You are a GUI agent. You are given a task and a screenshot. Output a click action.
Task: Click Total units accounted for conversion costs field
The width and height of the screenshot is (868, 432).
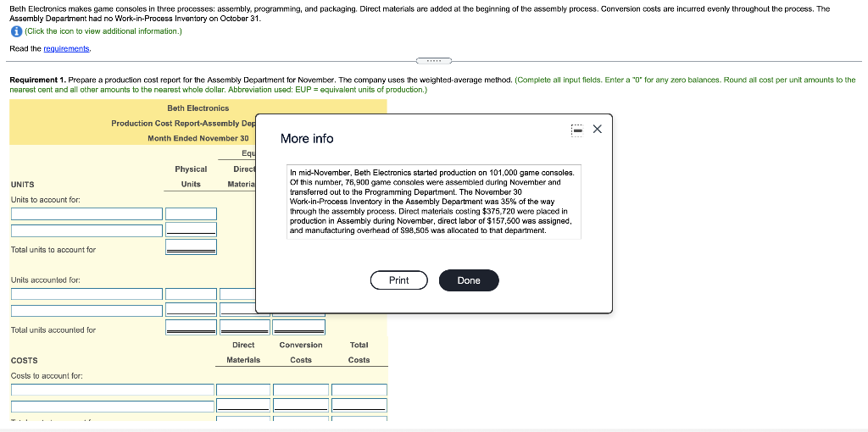[x=299, y=327]
